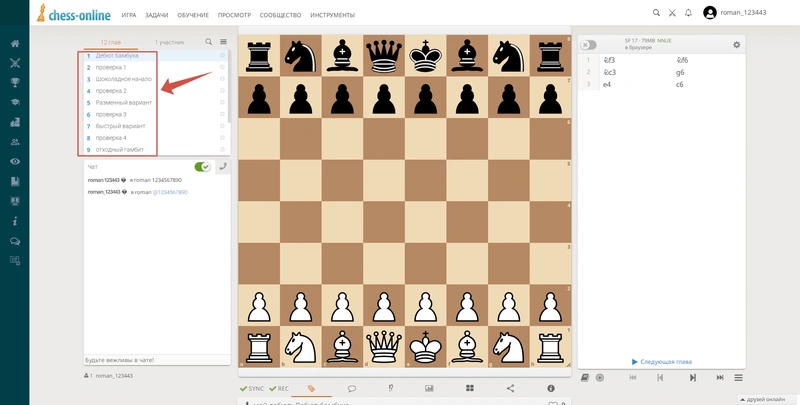Open the study info tab below the board
The height and width of the screenshot is (405, 800).
pos(551,389)
